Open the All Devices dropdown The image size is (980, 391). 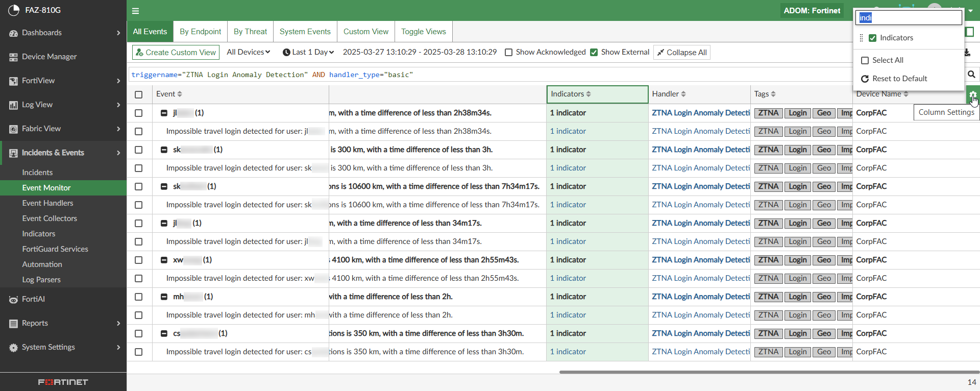tap(248, 52)
